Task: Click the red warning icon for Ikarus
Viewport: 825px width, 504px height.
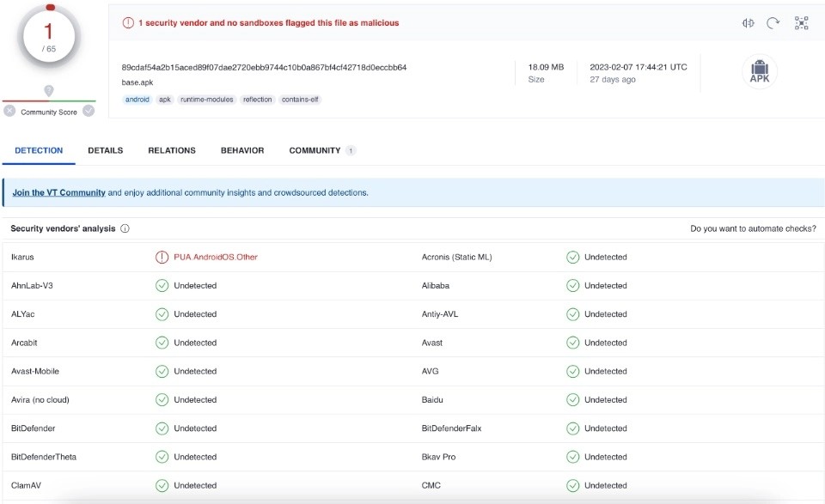Action: click(162, 257)
